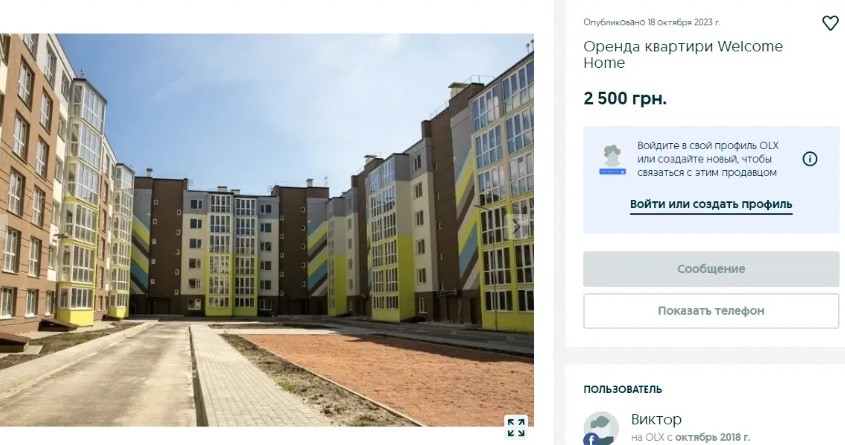Open Виктор's avatar picture
845x445 pixels.
601,428
